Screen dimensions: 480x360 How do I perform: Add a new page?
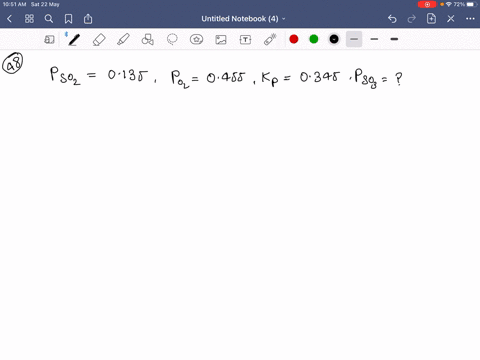(431, 19)
